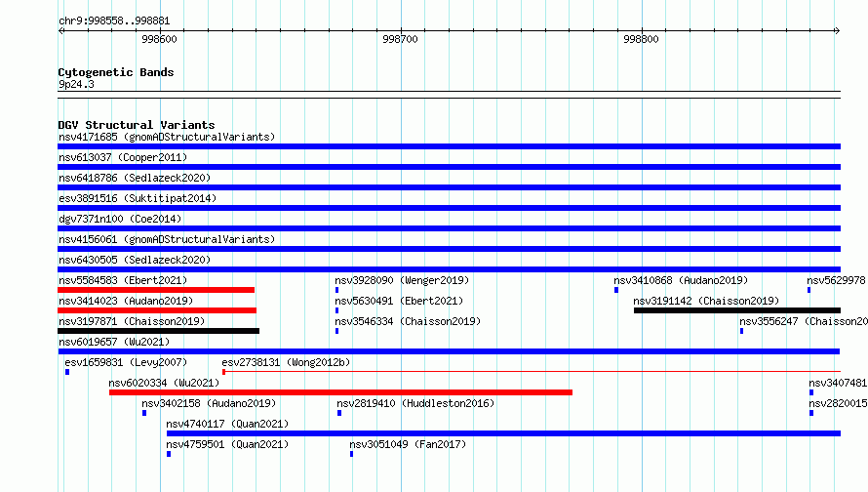Open the nsv3402158 (Audano2019) label
Image resolution: width=868 pixels, height=492 pixels.
click(x=209, y=403)
